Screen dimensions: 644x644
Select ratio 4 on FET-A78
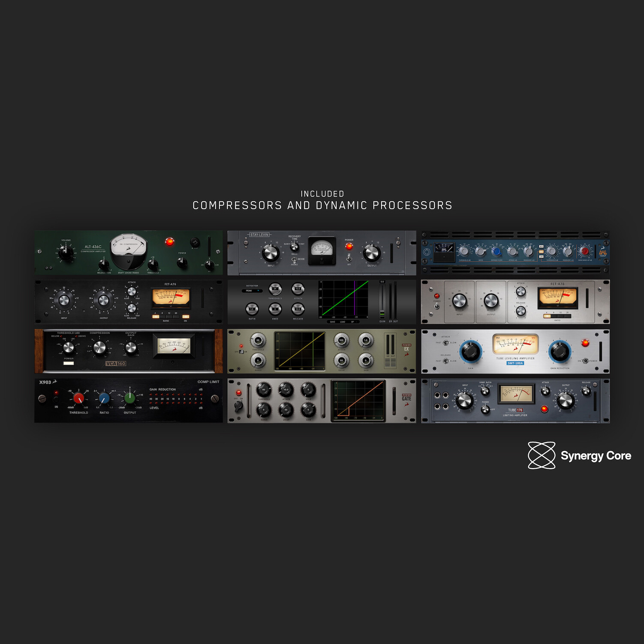click(x=547, y=316)
